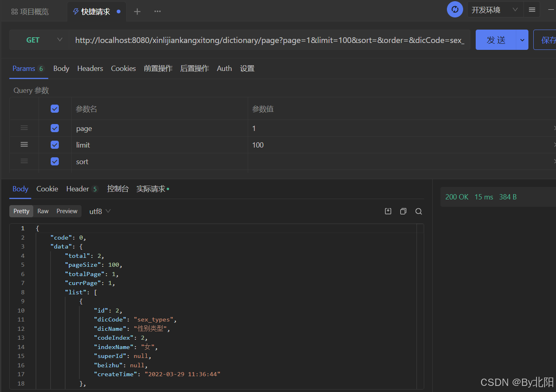The width and height of the screenshot is (556, 392).
Task: Click the page parameter name cell
Action: (160, 129)
